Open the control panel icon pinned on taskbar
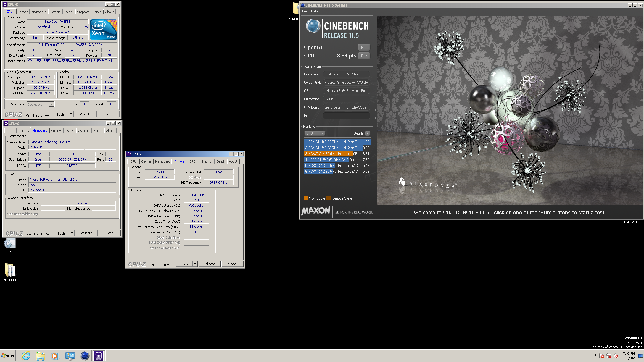 (70, 356)
